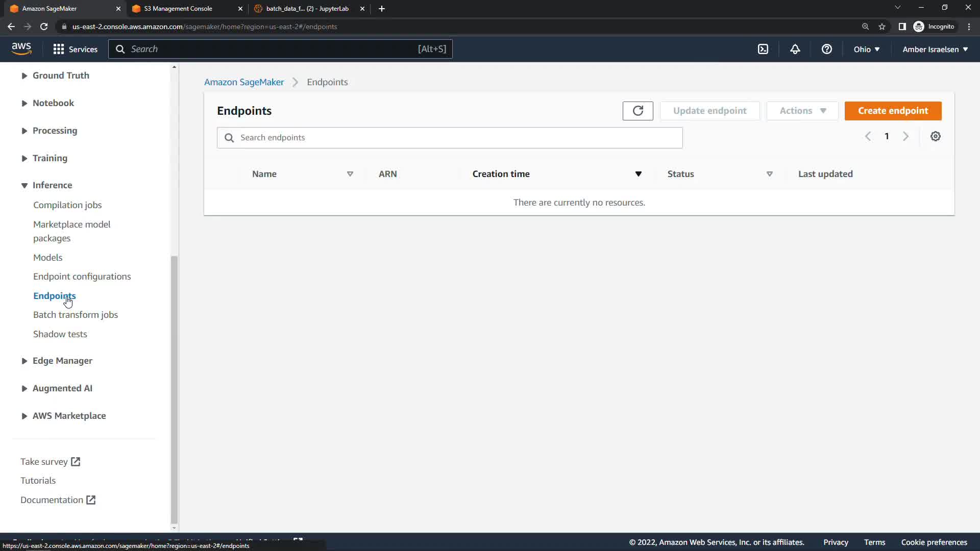Open AWS CloudShell icon in header
980x551 pixels.
pos(763,49)
